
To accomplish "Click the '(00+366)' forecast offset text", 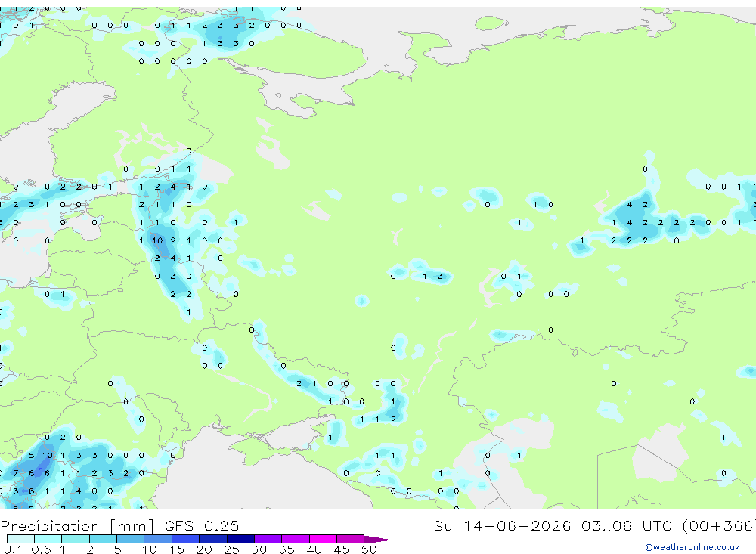I will coord(720,525).
